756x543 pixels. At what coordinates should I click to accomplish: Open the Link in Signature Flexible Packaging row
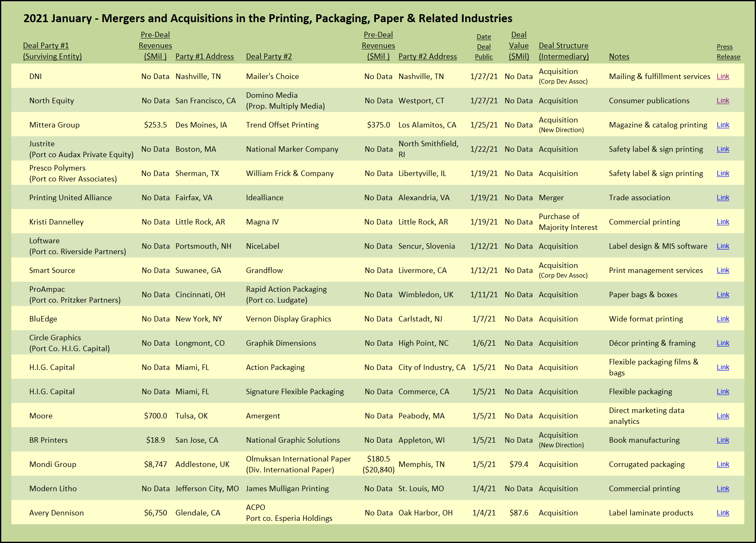coord(723,392)
